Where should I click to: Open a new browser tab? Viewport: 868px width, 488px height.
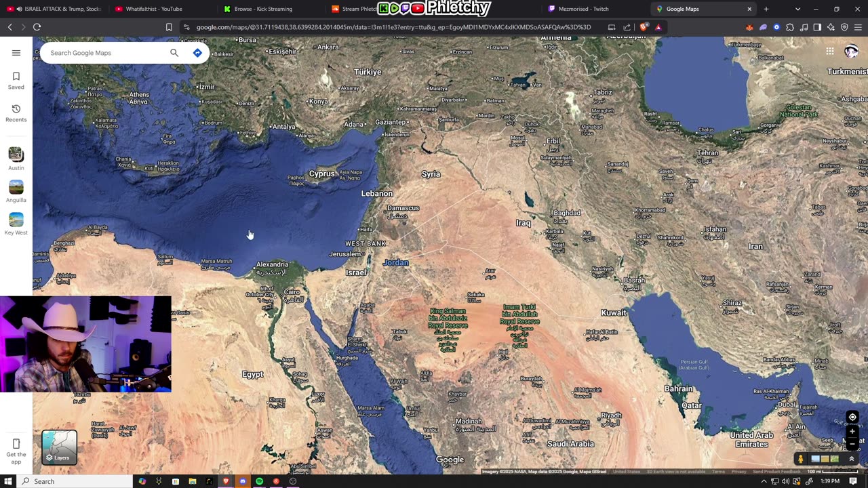766,9
